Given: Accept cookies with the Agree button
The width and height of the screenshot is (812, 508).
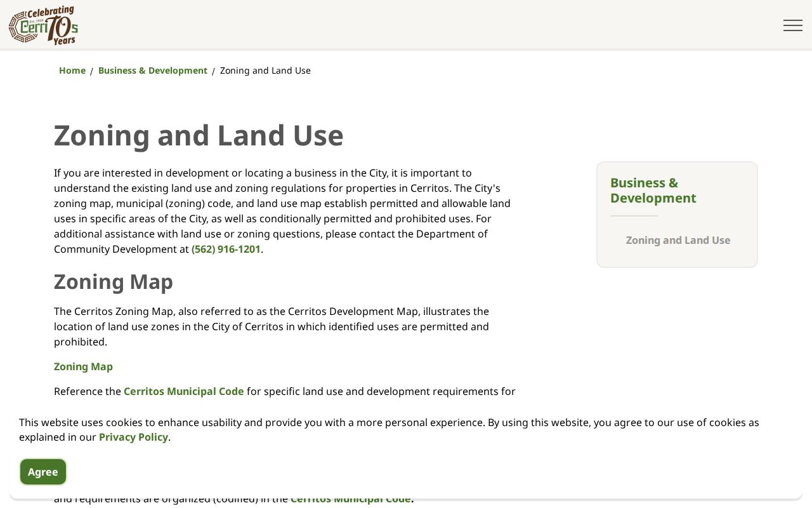Looking at the screenshot, I should 43,472.
